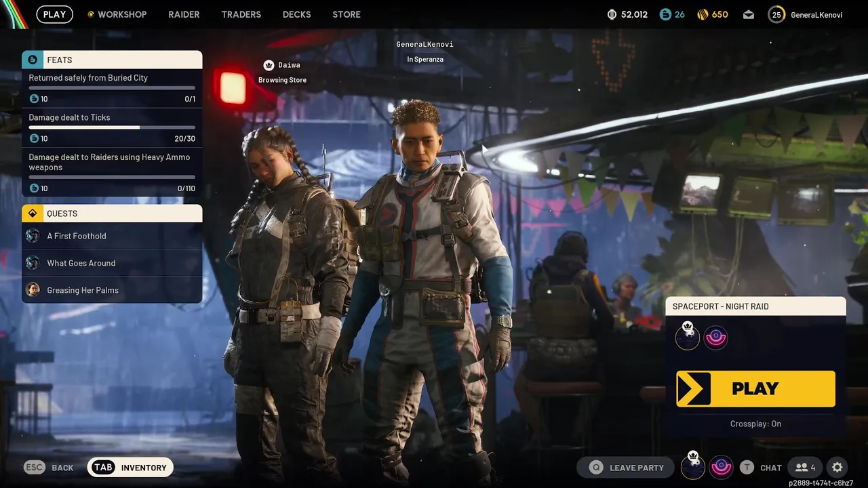Click the ESC key icon
This screenshot has height=488, width=868.
click(35, 468)
